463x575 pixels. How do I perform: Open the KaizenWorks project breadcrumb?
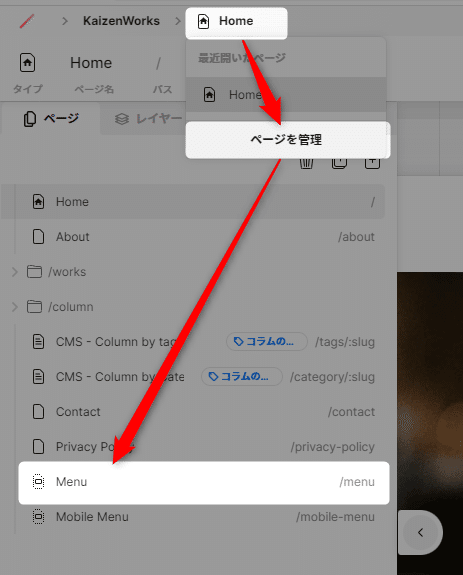pyautogui.click(x=121, y=21)
